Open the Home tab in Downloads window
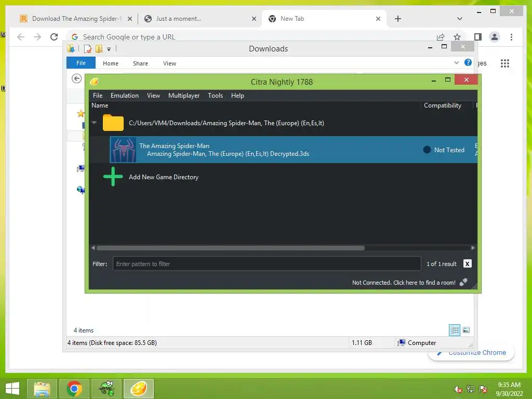 (111, 63)
